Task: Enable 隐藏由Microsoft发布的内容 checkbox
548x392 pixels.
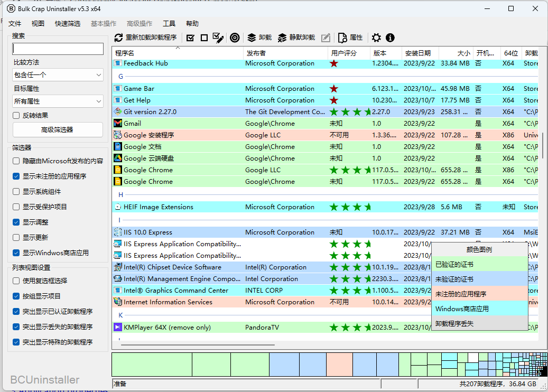Action: pyautogui.click(x=16, y=161)
